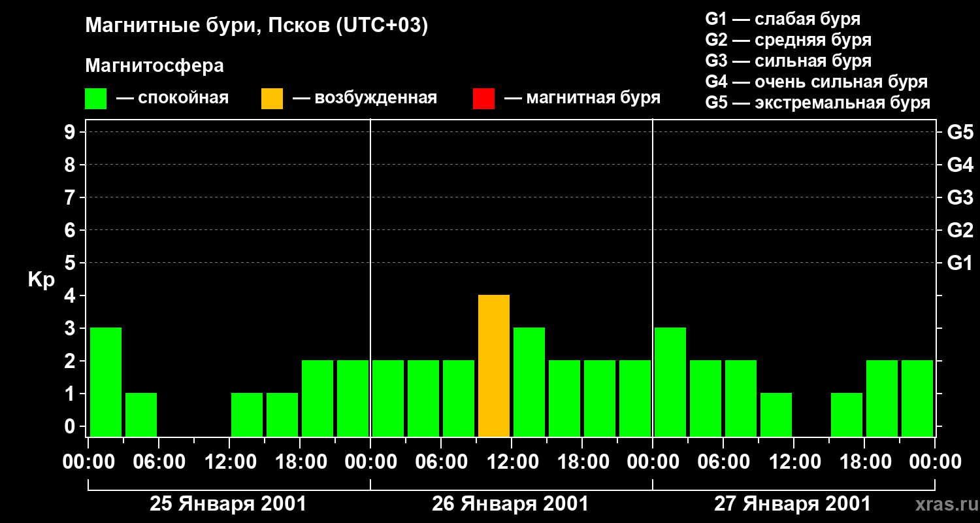The width and height of the screenshot is (980, 523).
Task: Select the chart title 'Магнитные бури, Псков (UTC+03)'
Action: [x=257, y=26]
